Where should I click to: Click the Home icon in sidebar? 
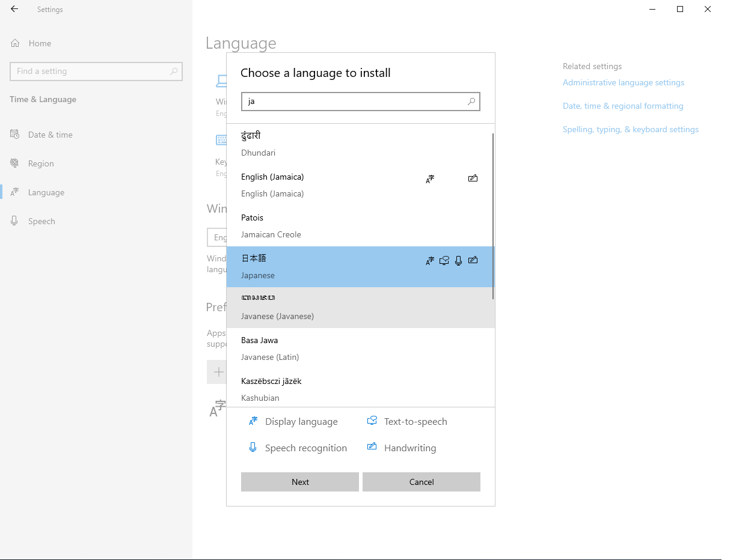(15, 43)
